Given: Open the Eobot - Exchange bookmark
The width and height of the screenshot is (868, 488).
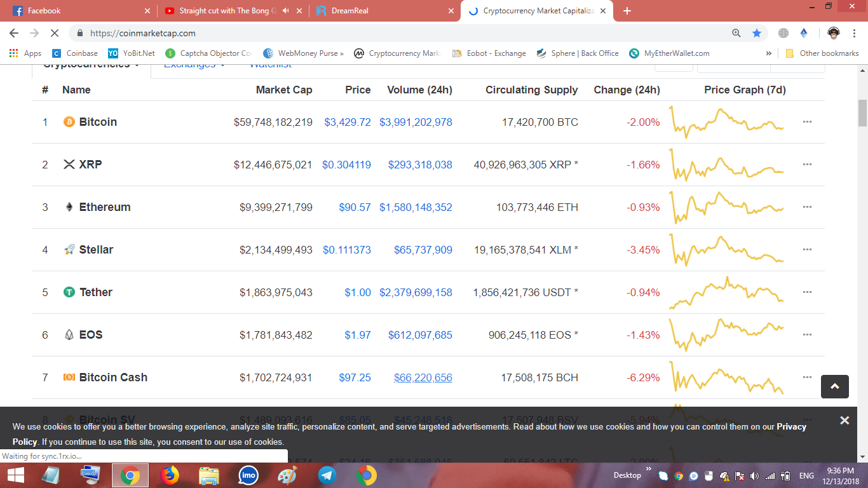Looking at the screenshot, I should click(489, 53).
